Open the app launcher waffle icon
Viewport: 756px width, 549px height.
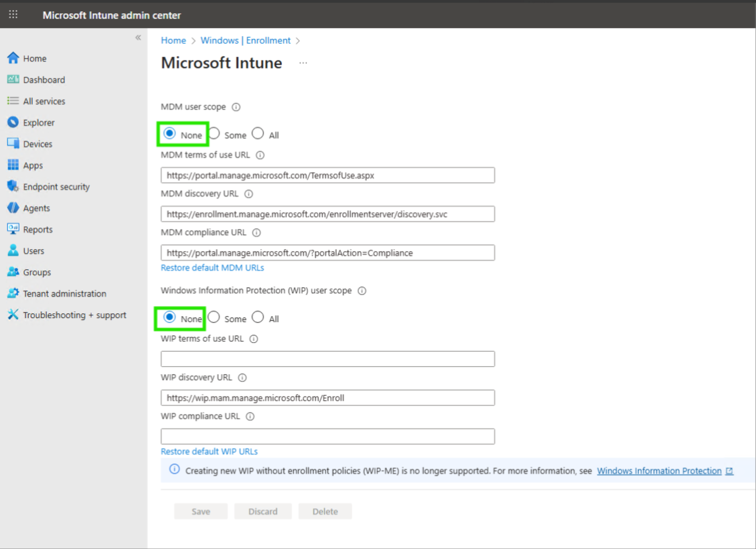[13, 15]
